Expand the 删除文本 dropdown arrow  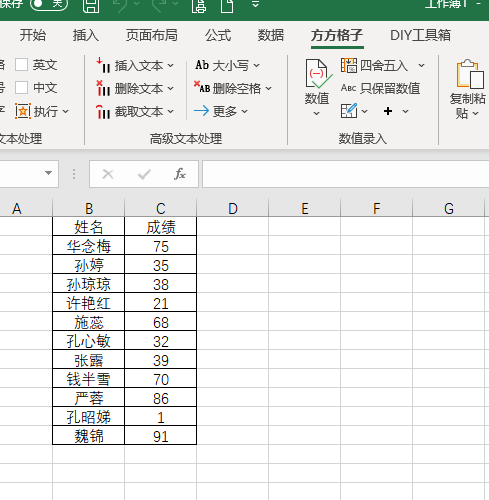tap(171, 88)
